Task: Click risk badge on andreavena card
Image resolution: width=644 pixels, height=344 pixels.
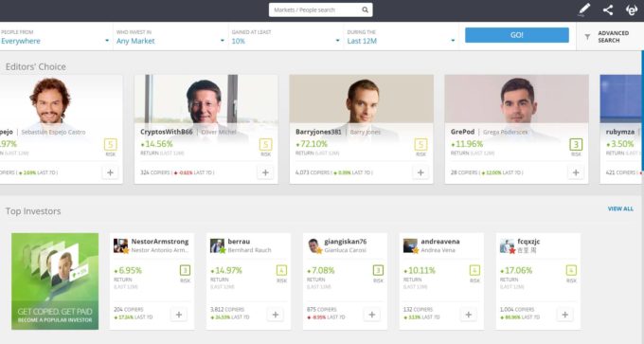Action: tap(474, 270)
